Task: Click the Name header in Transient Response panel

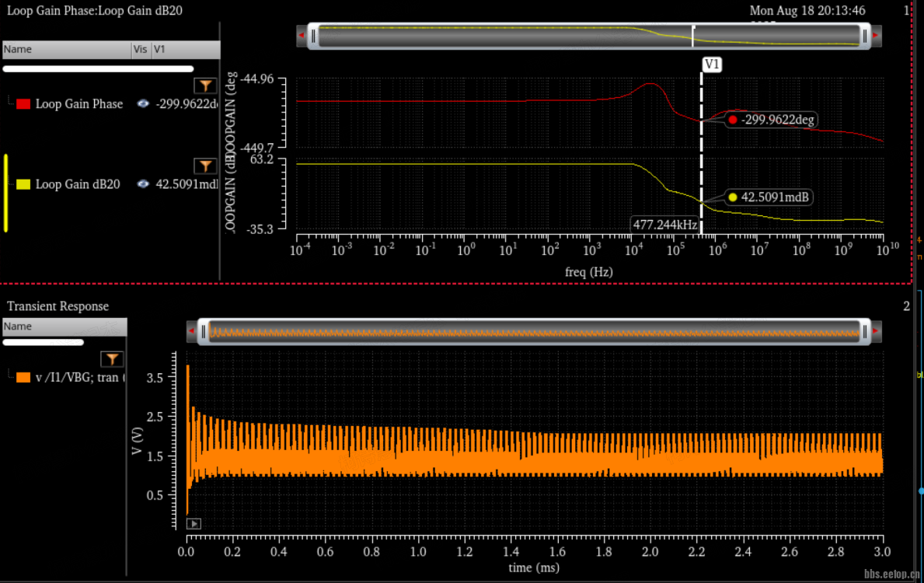Action: [x=65, y=326]
